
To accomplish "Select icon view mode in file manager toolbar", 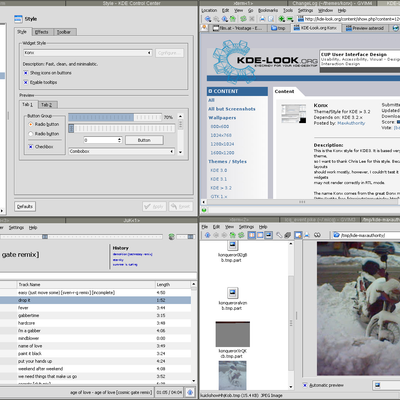I will click(x=252, y=235).
